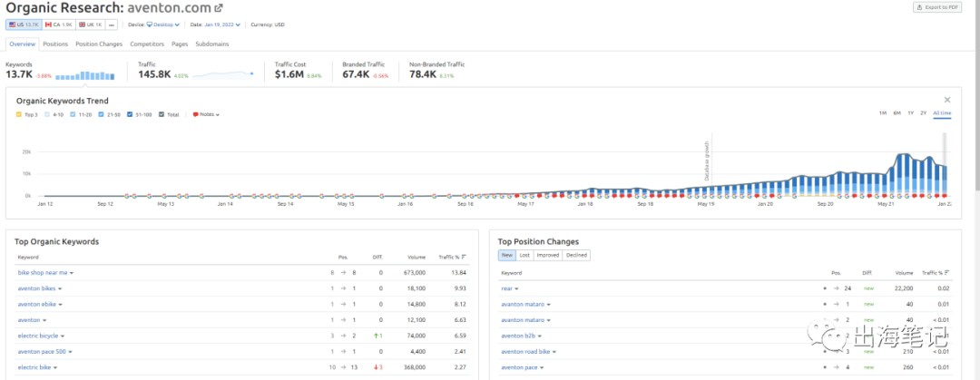This screenshot has width=980, height=380.
Task: Toggle the Top 3 checkbox
Action: [x=19, y=114]
